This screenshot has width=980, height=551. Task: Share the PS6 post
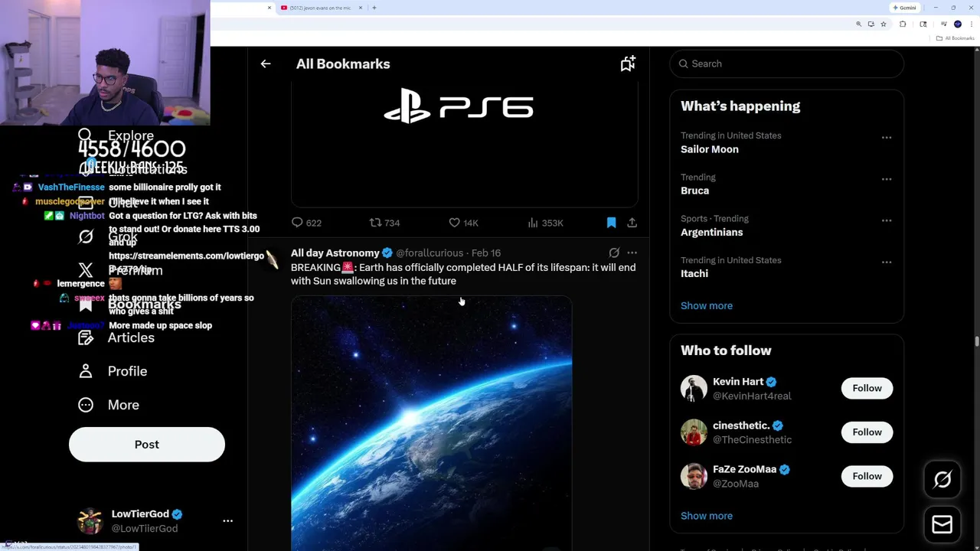pyautogui.click(x=632, y=223)
